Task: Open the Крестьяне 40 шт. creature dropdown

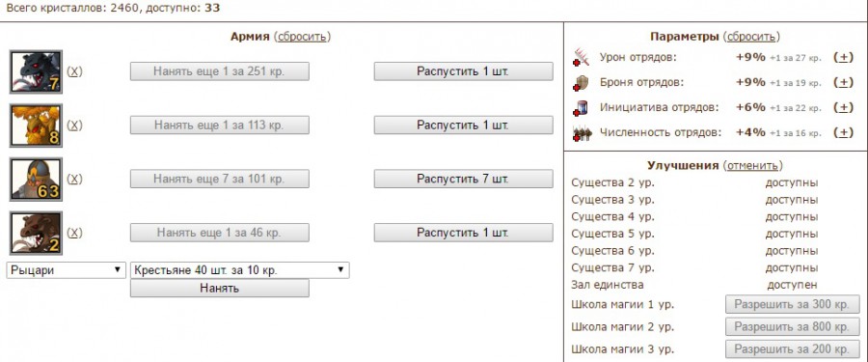Action: (x=240, y=270)
